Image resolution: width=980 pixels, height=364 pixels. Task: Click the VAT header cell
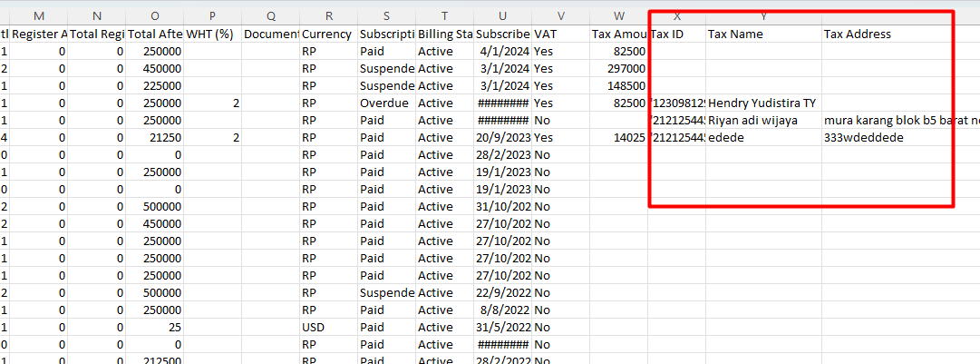click(560, 34)
